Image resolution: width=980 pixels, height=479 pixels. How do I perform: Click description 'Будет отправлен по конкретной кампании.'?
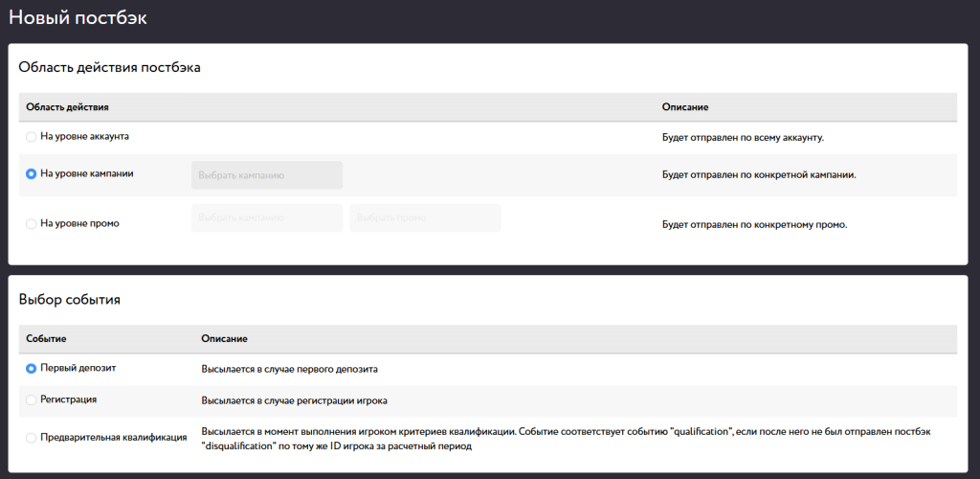[x=758, y=175]
